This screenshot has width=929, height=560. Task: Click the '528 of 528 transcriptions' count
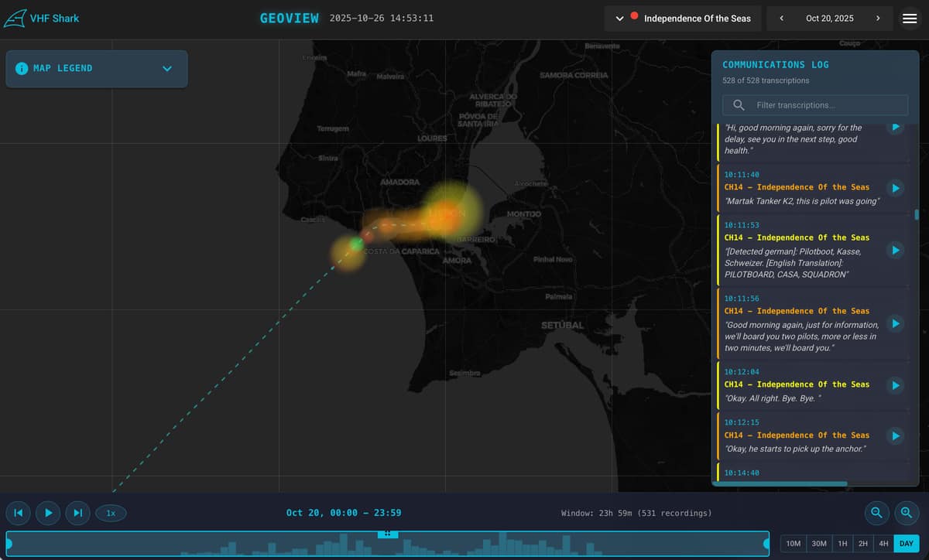pos(766,80)
